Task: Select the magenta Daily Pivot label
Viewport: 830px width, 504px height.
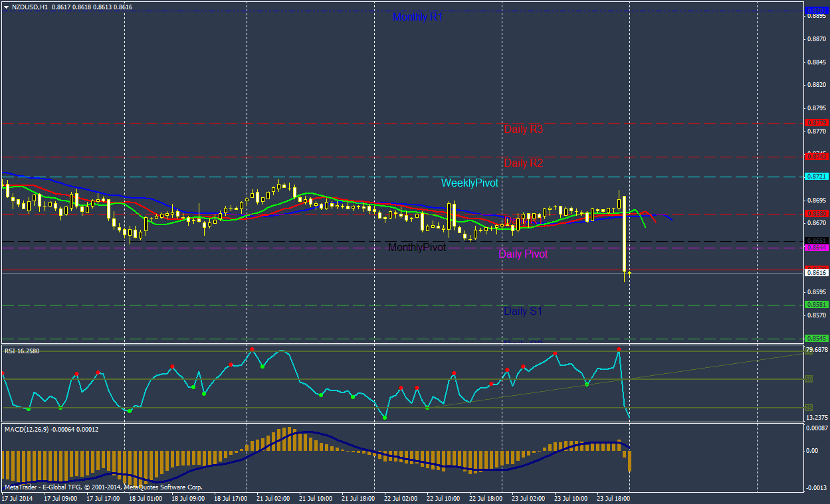Action: tap(523, 254)
